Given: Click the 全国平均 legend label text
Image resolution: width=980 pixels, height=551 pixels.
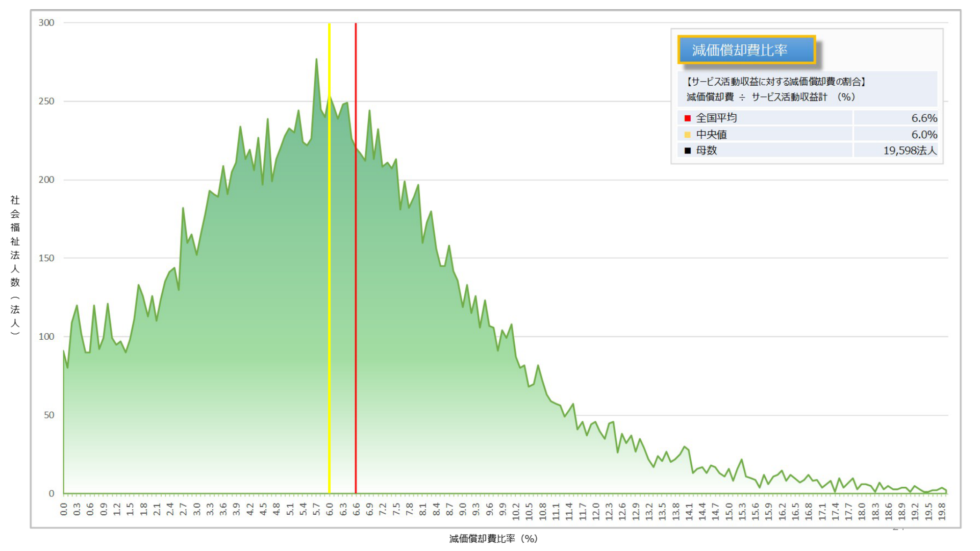Looking at the screenshot, I should coord(716,118).
